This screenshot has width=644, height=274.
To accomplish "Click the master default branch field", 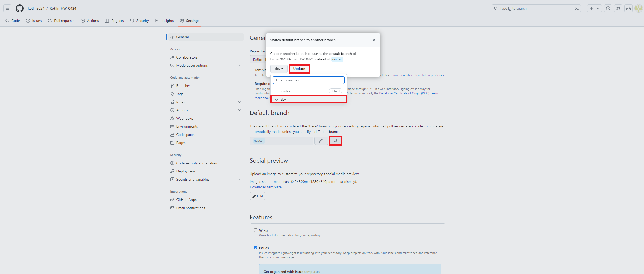I will (x=281, y=141).
